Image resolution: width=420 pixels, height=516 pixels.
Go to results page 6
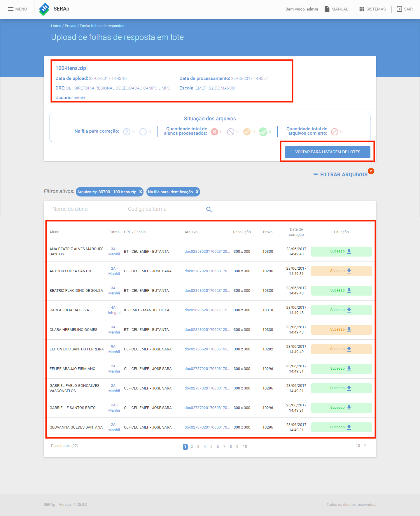(218, 447)
